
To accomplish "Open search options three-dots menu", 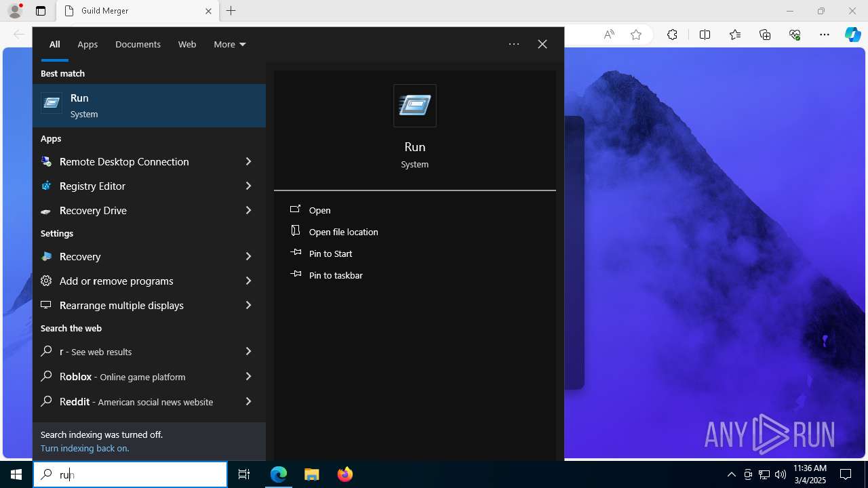I will pyautogui.click(x=514, y=44).
